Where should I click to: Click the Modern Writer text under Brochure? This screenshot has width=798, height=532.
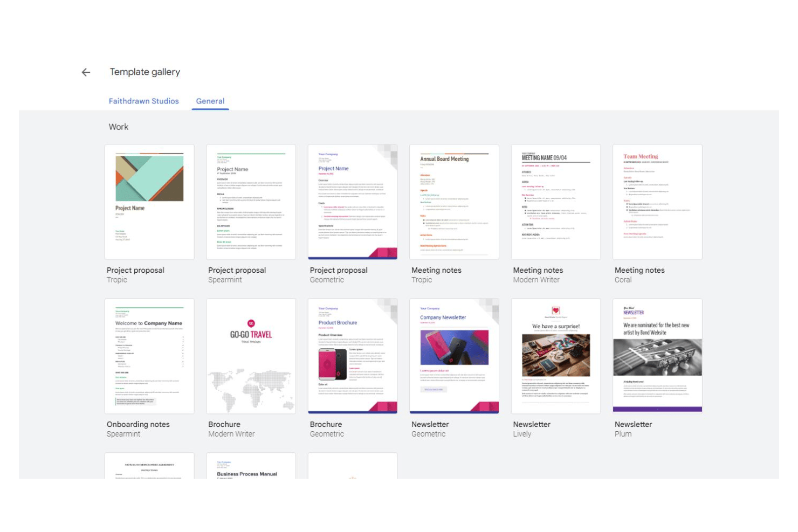click(x=231, y=434)
